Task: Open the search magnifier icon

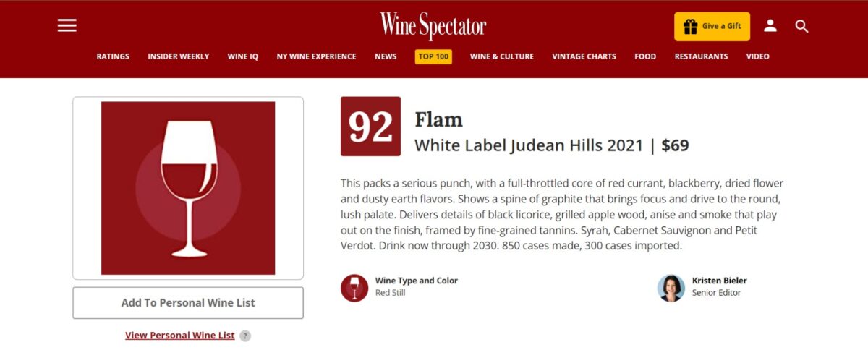Action: [x=801, y=26]
